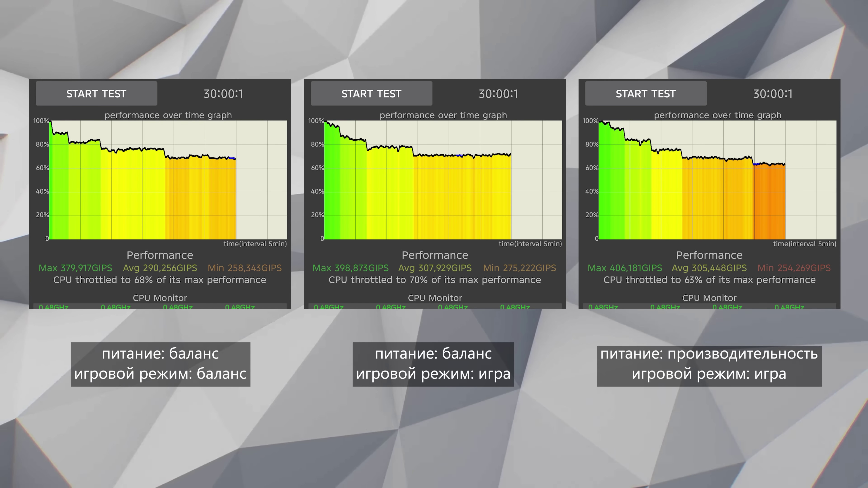Click the 'питание: производительность' caption
The height and width of the screenshot is (488, 868).
(x=709, y=354)
